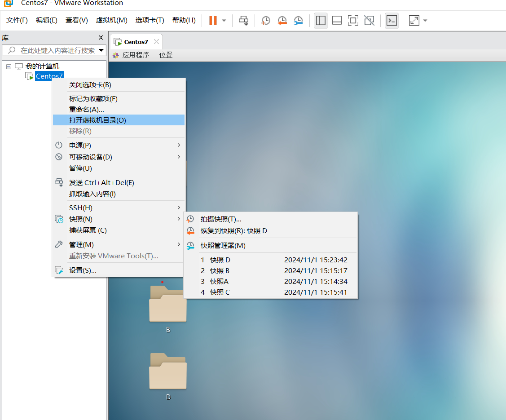Toggle the library sidebar view icon

pos(321,21)
